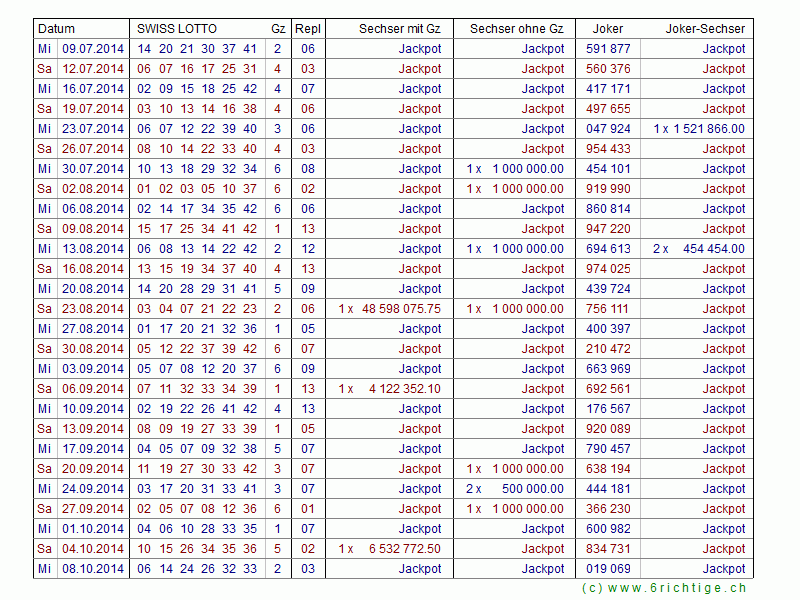This screenshot has height=600, width=800.
Task: Select the date 08.10.2014
Action: pos(93,569)
